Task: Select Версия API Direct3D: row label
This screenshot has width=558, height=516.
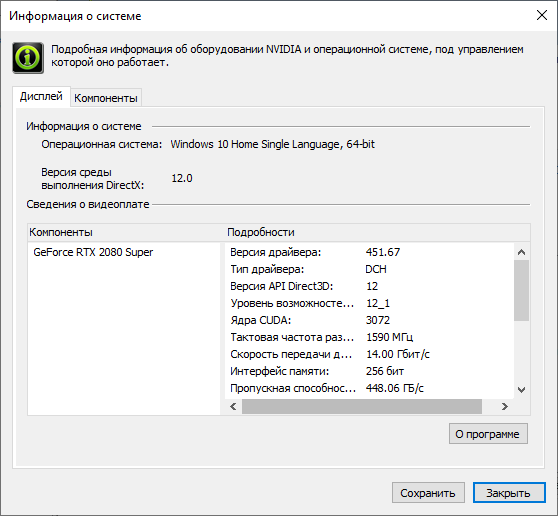Action: [x=281, y=286]
